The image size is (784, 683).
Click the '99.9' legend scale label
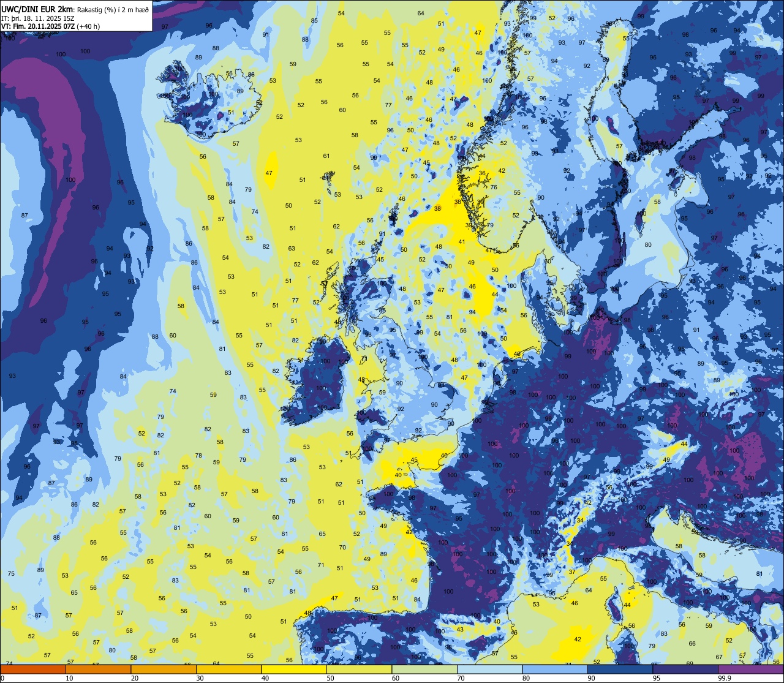point(725,678)
